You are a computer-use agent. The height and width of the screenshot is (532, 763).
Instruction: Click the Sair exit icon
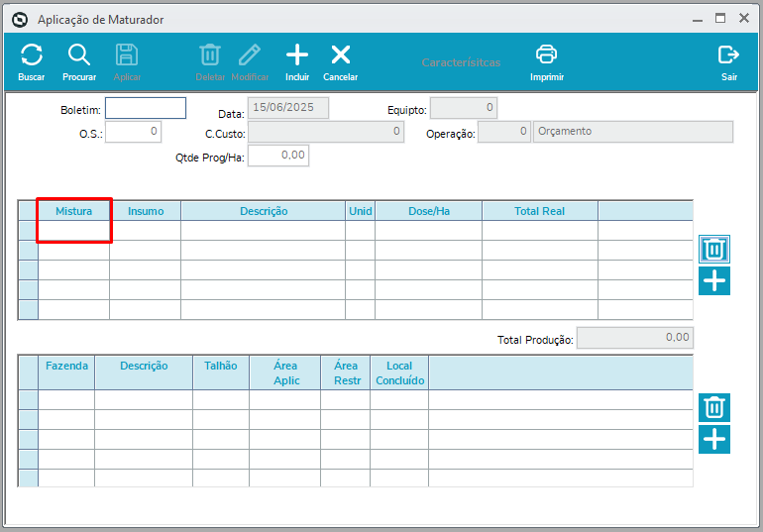pyautogui.click(x=728, y=54)
